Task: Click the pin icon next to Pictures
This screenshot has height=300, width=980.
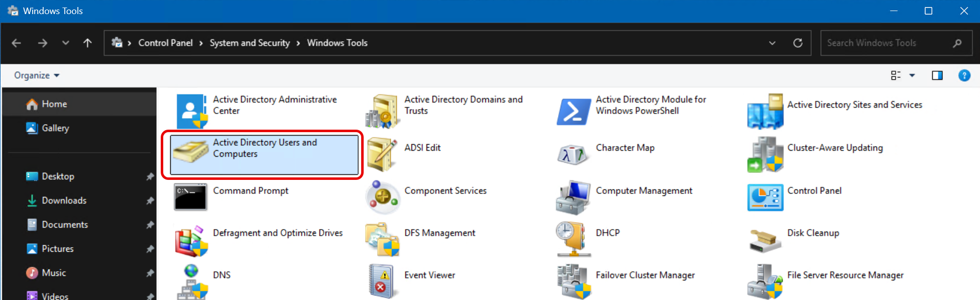Action: (150, 249)
